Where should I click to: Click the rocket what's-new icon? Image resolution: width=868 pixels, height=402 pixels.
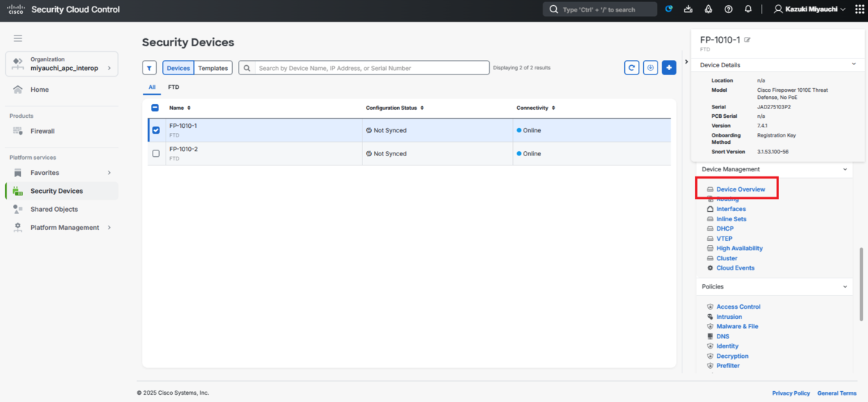[x=708, y=9]
